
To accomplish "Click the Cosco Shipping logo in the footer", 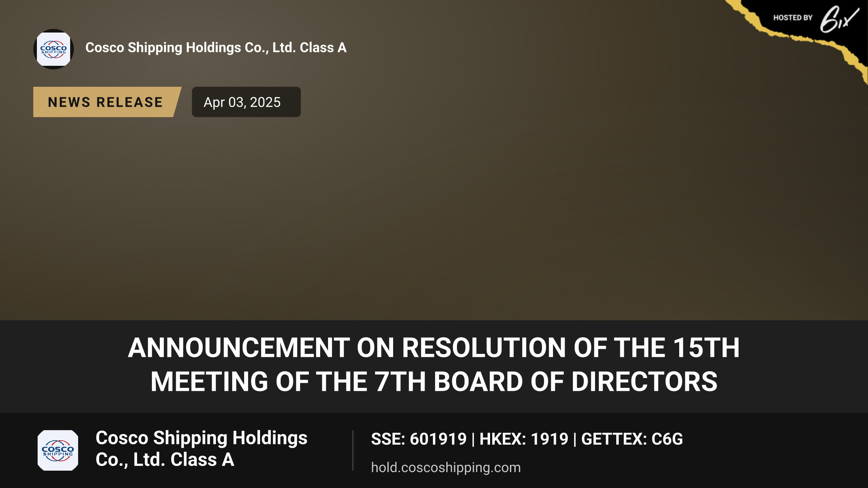I will pos(58,450).
